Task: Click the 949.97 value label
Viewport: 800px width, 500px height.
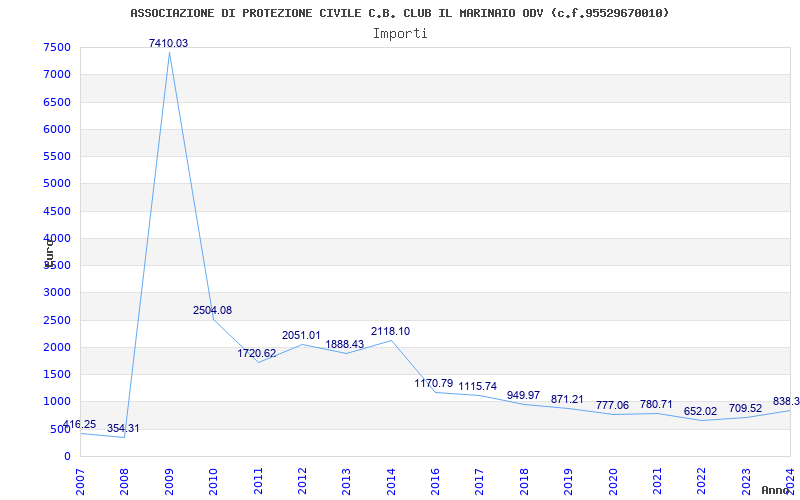Action: [x=523, y=395]
